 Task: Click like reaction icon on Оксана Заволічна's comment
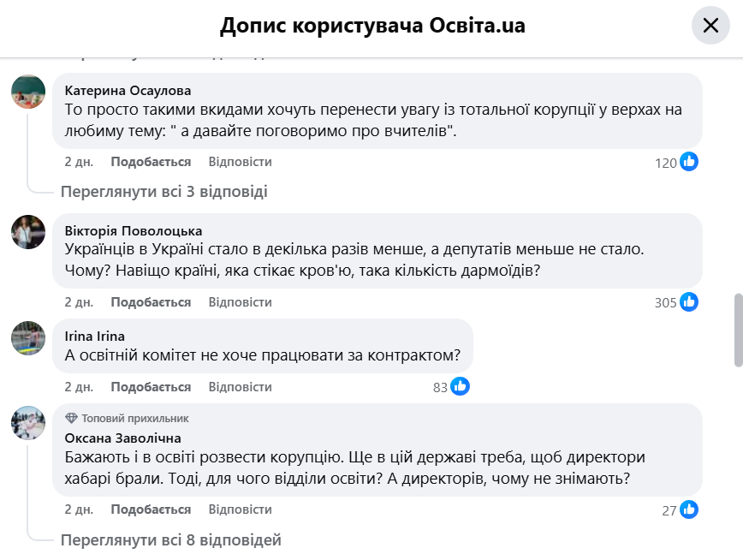pyautogui.click(x=689, y=509)
